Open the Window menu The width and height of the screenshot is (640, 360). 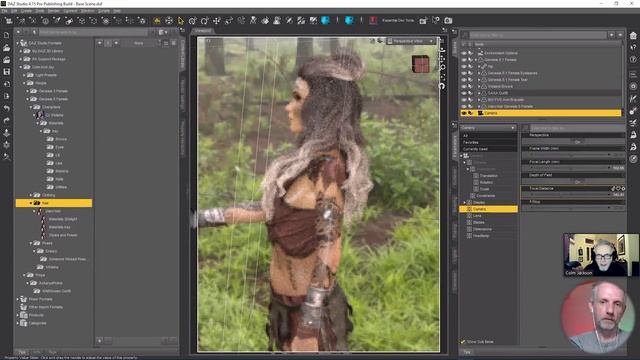point(87,11)
